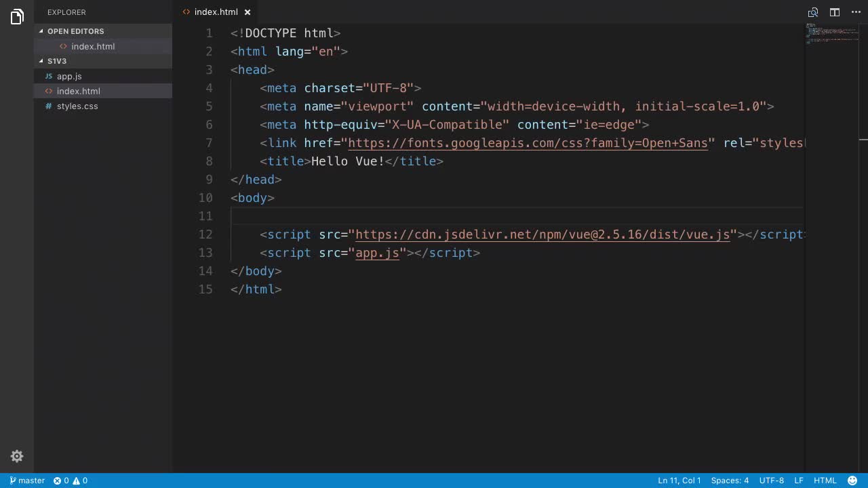
Task: Select the index.html editor tab
Action: point(215,12)
